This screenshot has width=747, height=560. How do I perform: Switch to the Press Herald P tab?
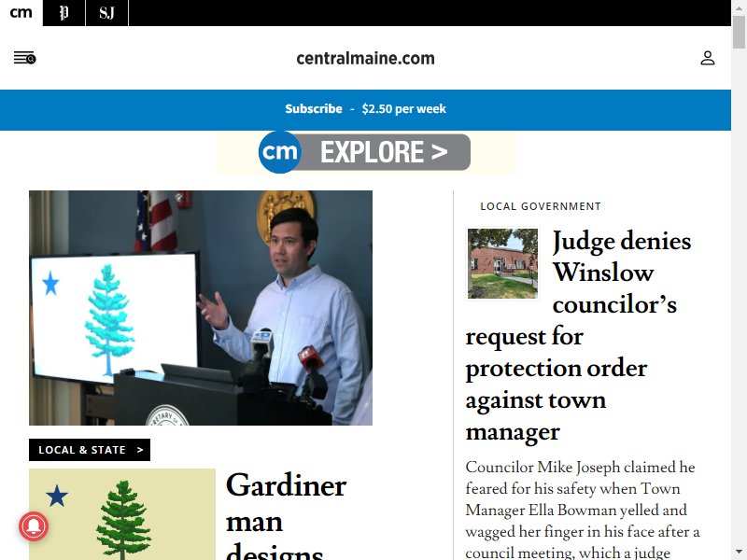tap(63, 13)
